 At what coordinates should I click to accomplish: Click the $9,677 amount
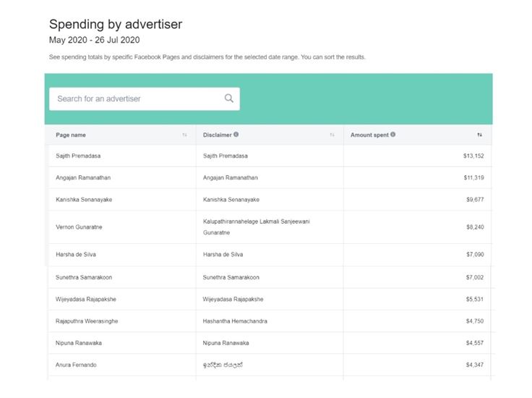[475, 199]
